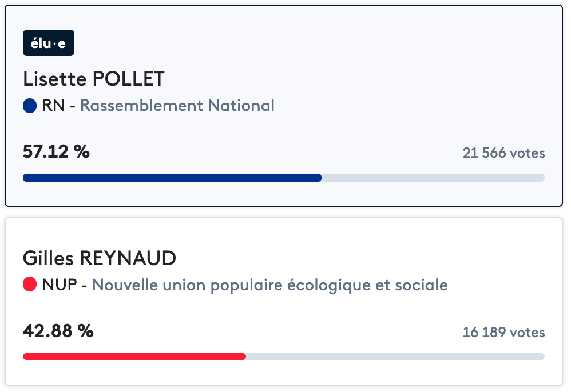Click the 57.12 % result figure
This screenshot has height=392, width=571.
click(x=56, y=152)
